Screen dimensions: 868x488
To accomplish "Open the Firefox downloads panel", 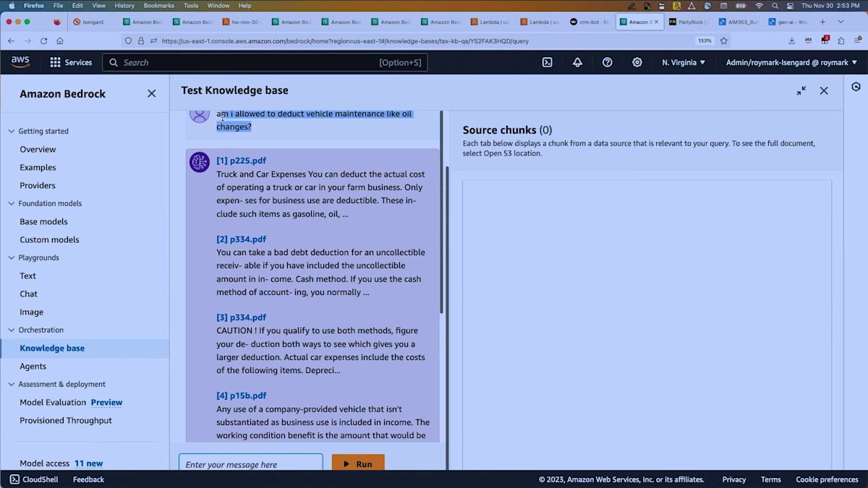I will (x=792, y=41).
